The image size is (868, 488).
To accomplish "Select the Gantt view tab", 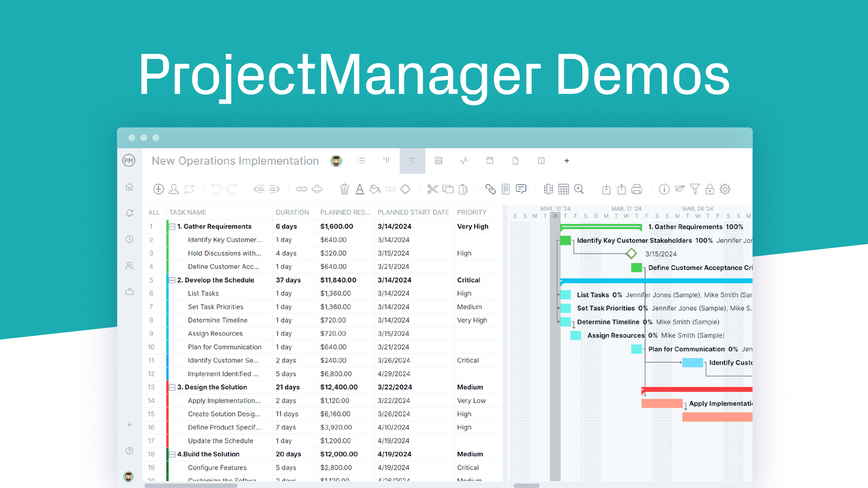I will pos(412,161).
